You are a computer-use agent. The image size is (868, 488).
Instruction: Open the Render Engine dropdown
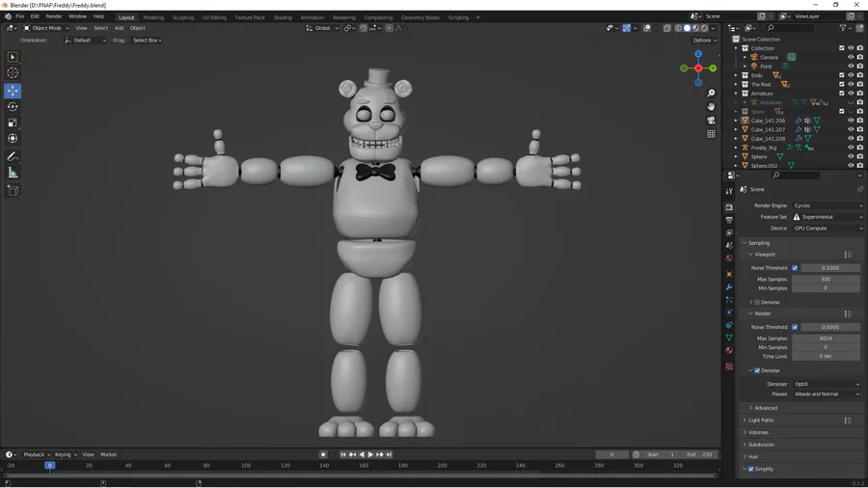click(827, 205)
